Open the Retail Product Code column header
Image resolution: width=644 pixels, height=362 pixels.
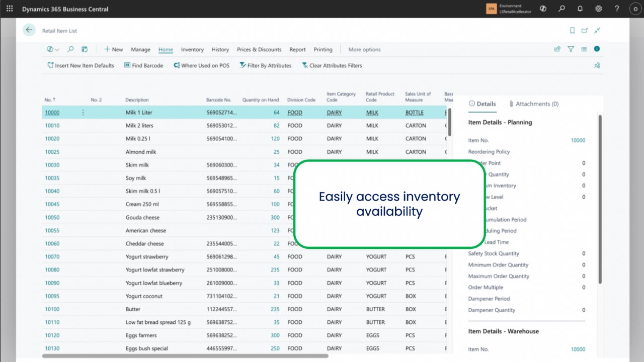click(x=380, y=97)
